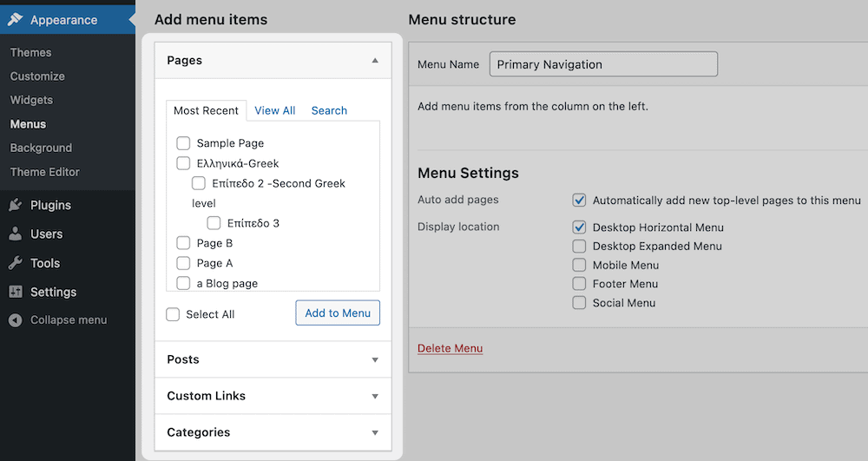
Task: Enable the Footer Menu display location
Action: tap(580, 284)
